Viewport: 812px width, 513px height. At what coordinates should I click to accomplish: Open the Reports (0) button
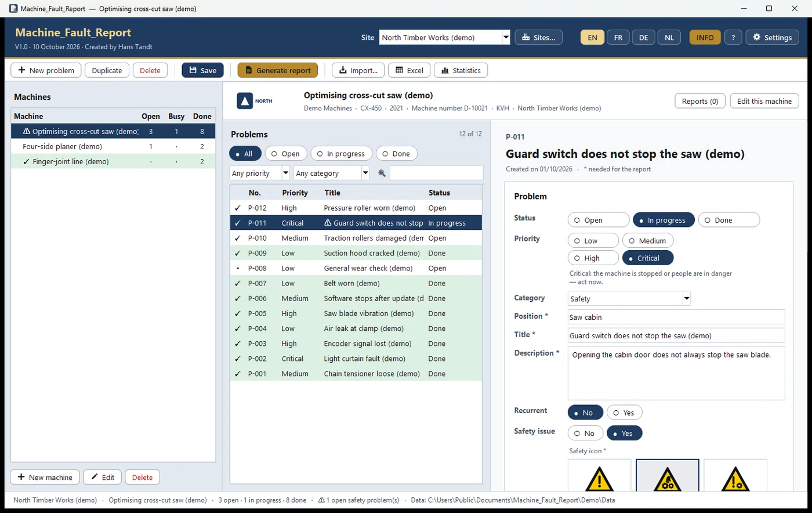click(700, 101)
